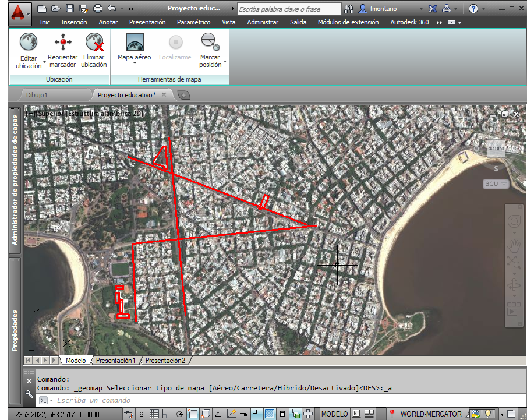Expand the Marcar posición dropdown arrow

point(225,62)
